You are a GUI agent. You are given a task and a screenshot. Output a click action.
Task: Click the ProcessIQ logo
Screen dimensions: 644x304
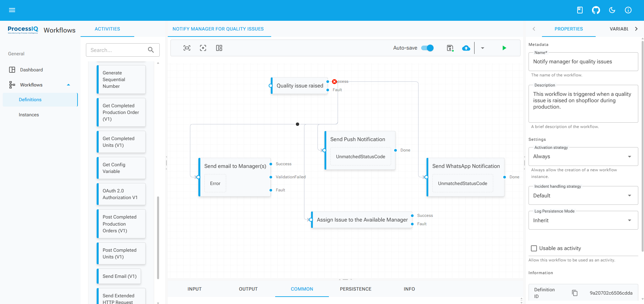[x=23, y=30]
